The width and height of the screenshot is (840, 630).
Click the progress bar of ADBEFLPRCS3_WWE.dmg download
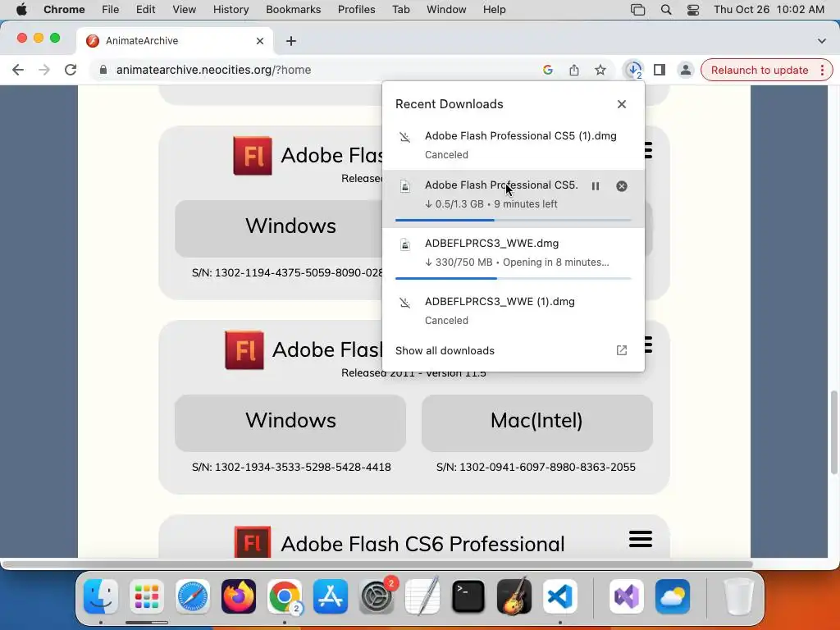514,278
